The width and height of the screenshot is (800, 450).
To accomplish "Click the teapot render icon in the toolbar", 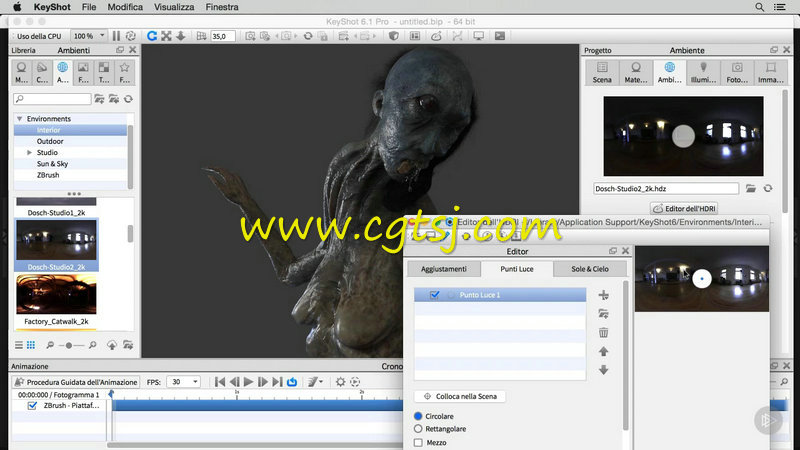I will [x=436, y=36].
